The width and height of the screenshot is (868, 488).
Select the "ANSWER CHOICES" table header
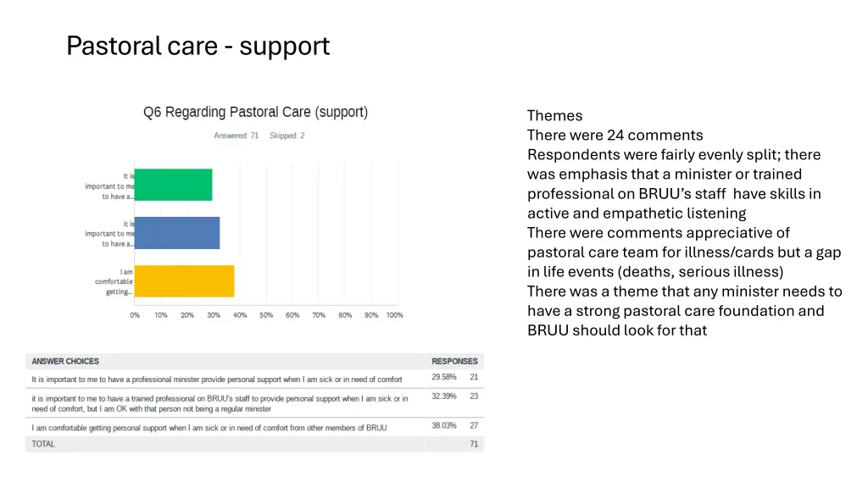[x=65, y=361]
